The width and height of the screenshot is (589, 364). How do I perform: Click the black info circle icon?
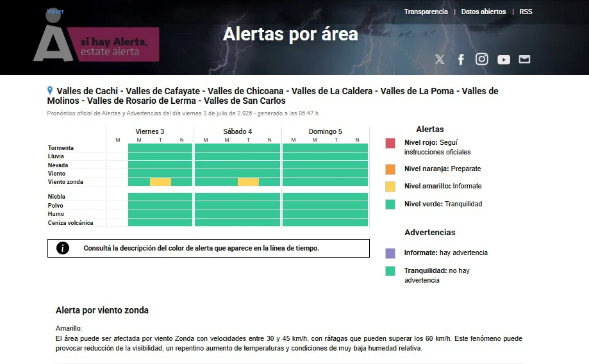click(x=63, y=248)
